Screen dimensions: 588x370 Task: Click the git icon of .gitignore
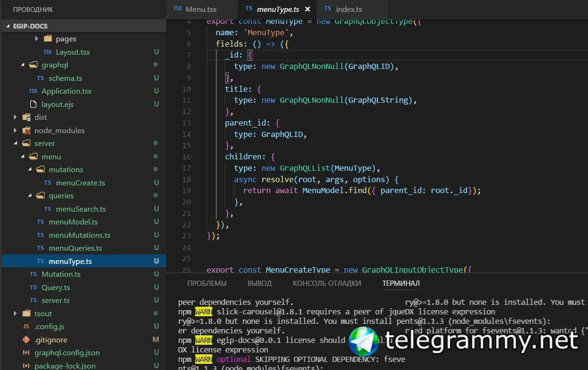point(26,340)
